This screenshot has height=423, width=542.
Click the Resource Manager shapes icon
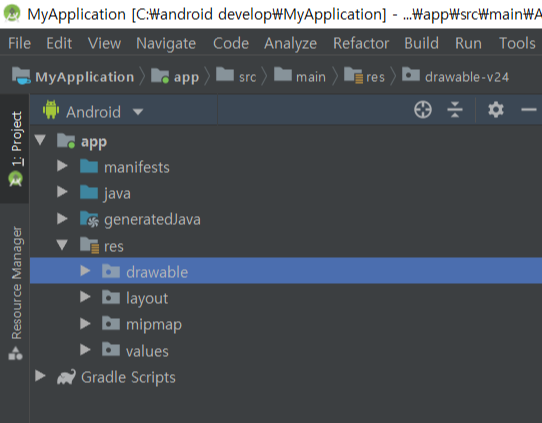(x=16, y=353)
